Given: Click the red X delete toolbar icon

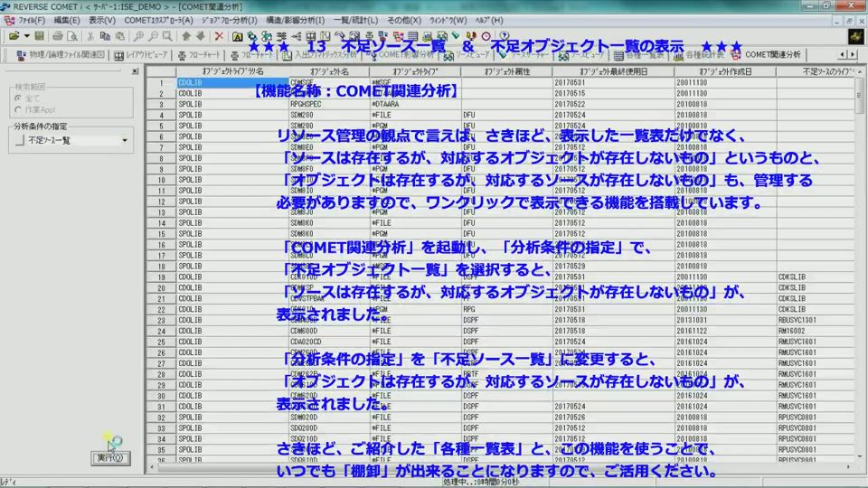Looking at the screenshot, I should 219,36.
